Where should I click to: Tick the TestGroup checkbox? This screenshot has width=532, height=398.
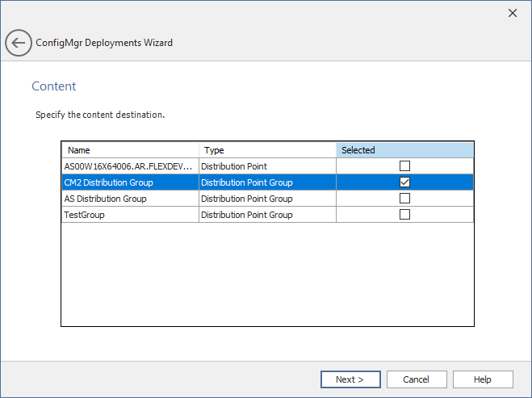(405, 215)
